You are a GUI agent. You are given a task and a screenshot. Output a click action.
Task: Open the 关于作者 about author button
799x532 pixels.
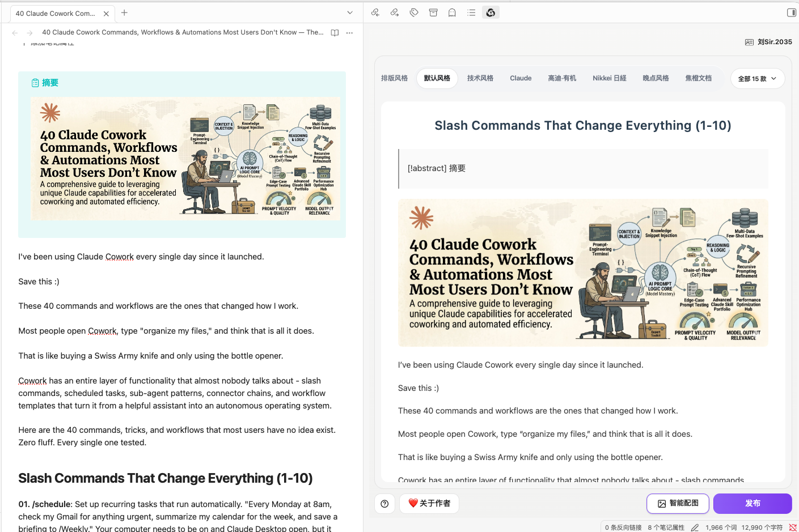(x=429, y=504)
